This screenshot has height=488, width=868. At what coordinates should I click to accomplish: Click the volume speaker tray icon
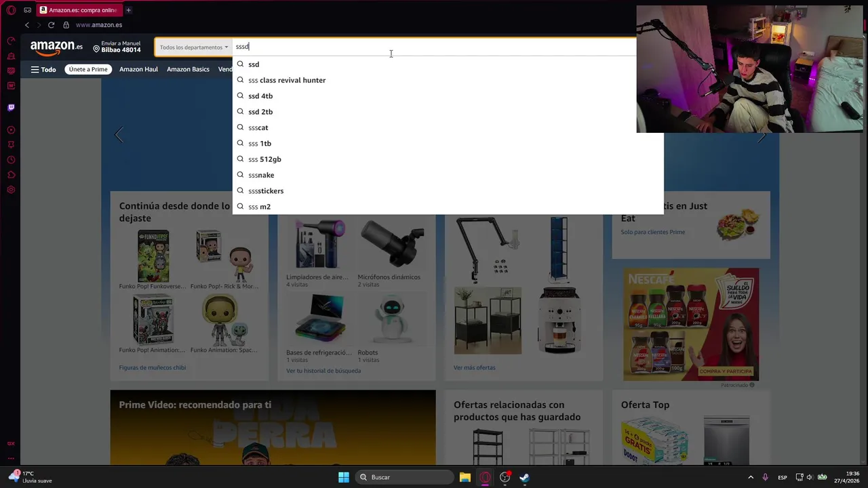[810, 477]
